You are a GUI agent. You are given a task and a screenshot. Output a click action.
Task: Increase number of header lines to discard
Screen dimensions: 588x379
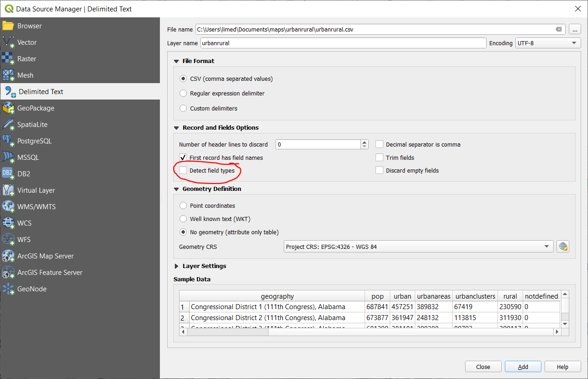click(x=364, y=142)
